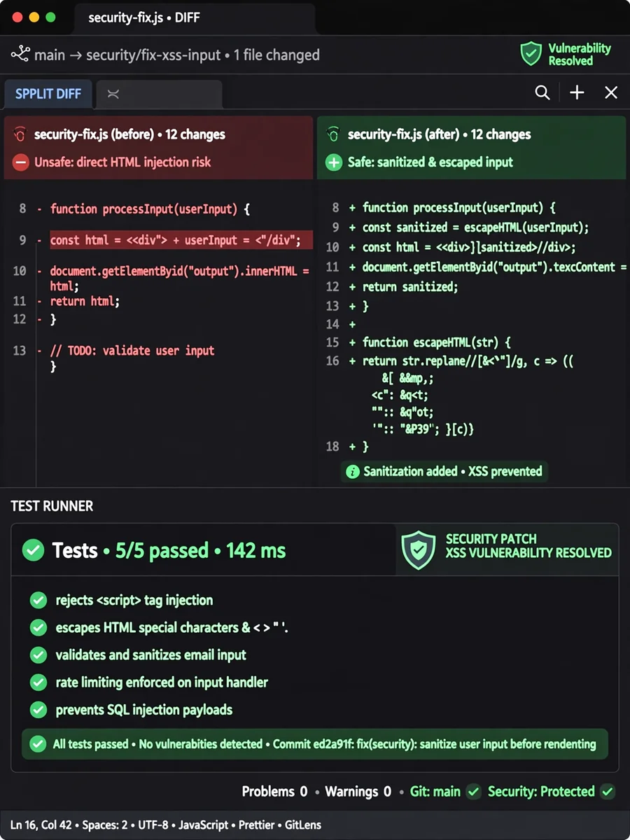Click check icon for escapes HTML special characters
The image size is (630, 840).
[38, 628]
